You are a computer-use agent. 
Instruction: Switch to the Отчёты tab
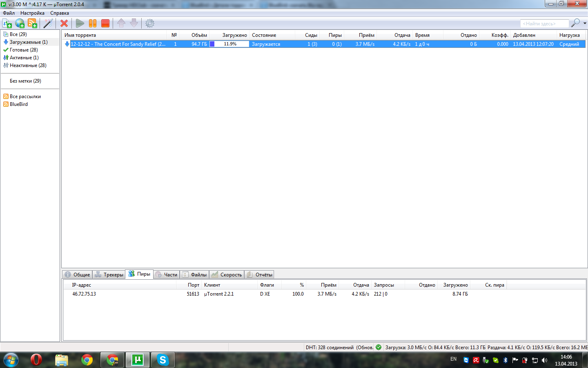[259, 275]
